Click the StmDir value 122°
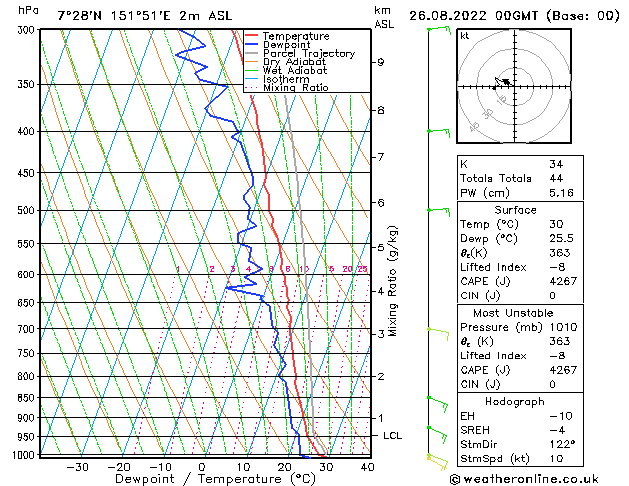629x486 pixels. 562,444
